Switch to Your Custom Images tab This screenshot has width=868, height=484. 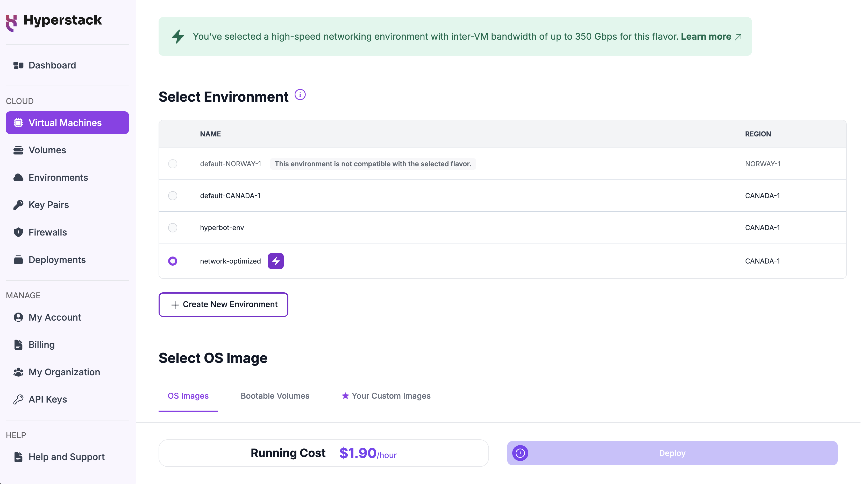tap(386, 396)
